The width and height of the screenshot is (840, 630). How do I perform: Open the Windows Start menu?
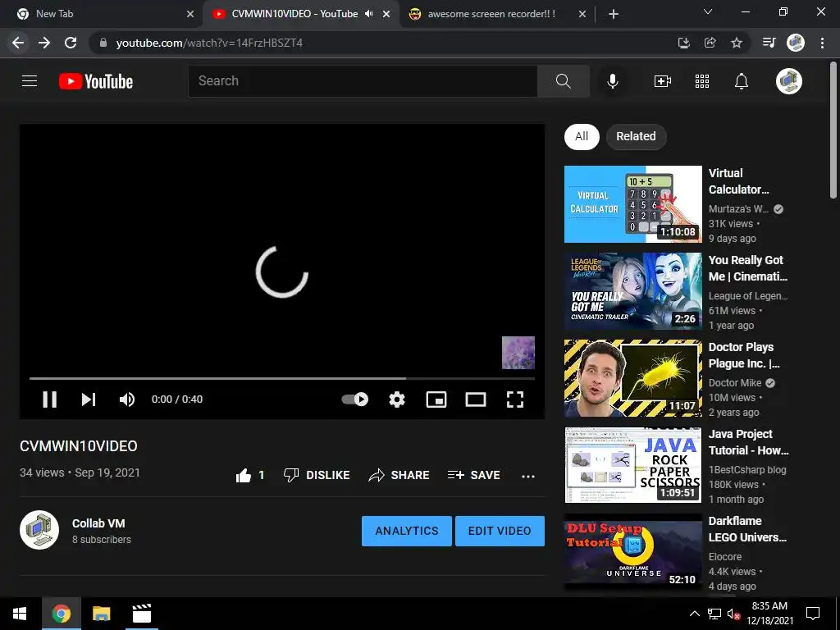tap(20, 614)
